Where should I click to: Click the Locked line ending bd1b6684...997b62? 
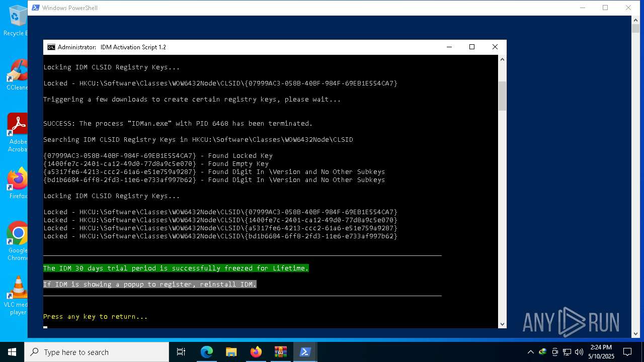pos(220,236)
